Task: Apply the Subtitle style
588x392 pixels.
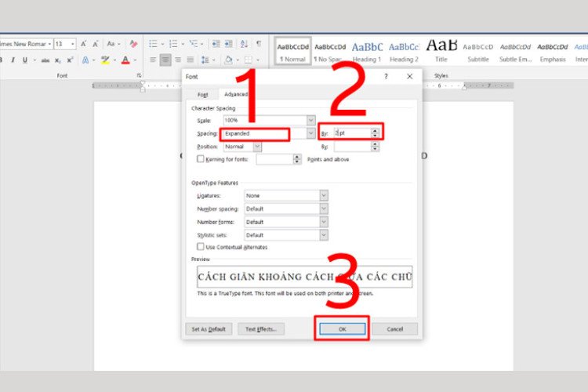Action: click(x=478, y=52)
